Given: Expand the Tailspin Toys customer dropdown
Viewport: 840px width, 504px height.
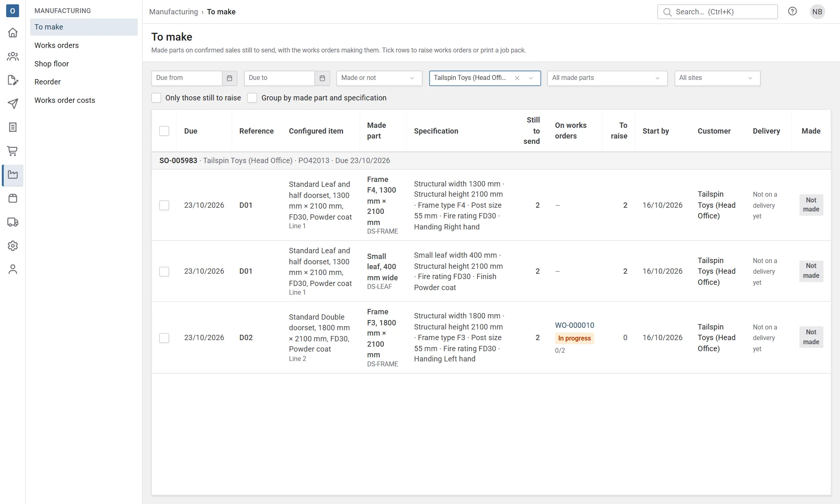Looking at the screenshot, I should tap(531, 78).
